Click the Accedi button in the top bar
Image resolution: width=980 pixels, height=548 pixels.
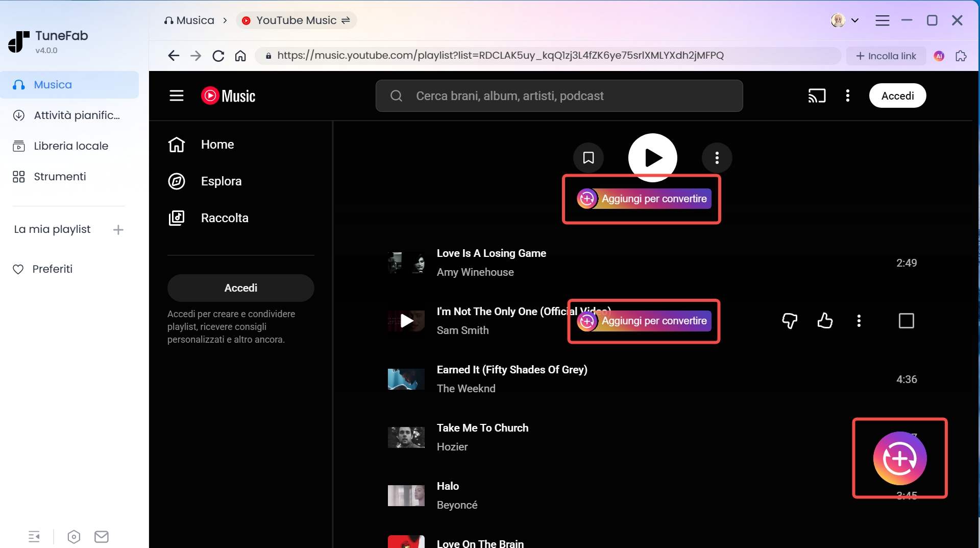click(897, 96)
